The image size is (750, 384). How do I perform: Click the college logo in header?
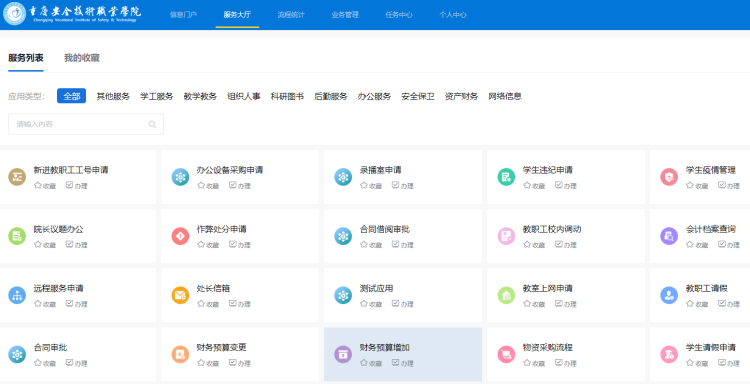coord(14,14)
